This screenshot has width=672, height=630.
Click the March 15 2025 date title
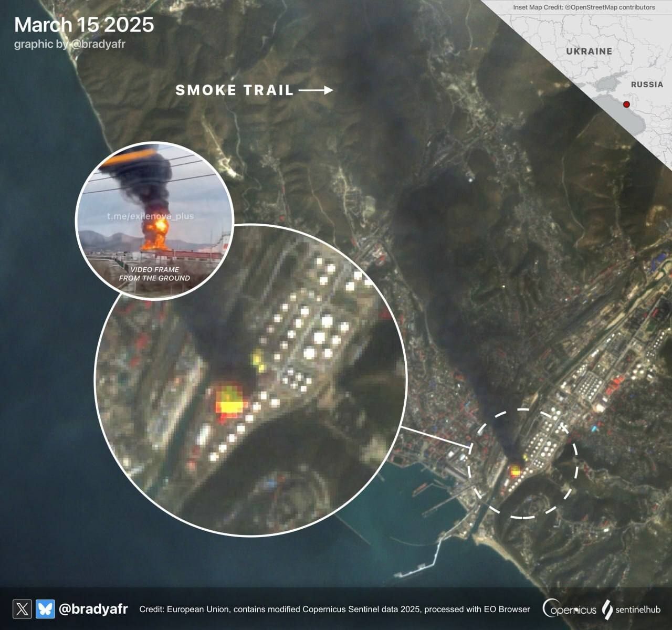84,25
